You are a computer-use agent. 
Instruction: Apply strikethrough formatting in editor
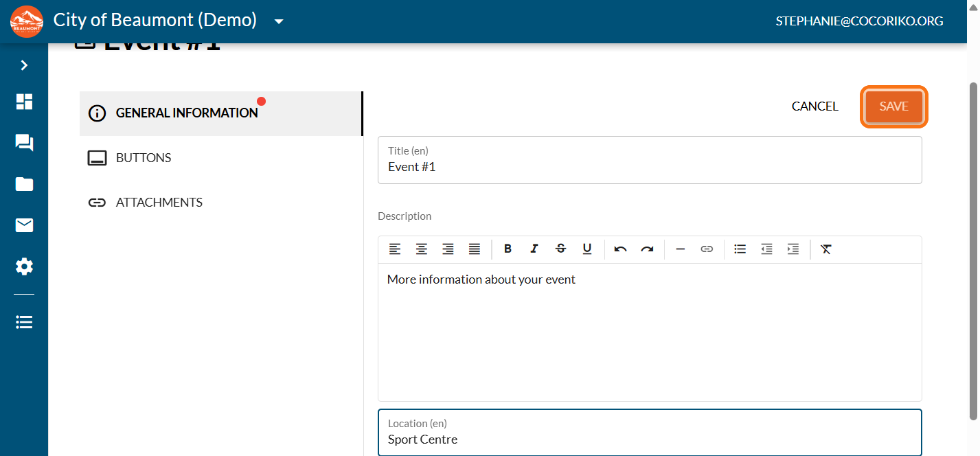(560, 249)
